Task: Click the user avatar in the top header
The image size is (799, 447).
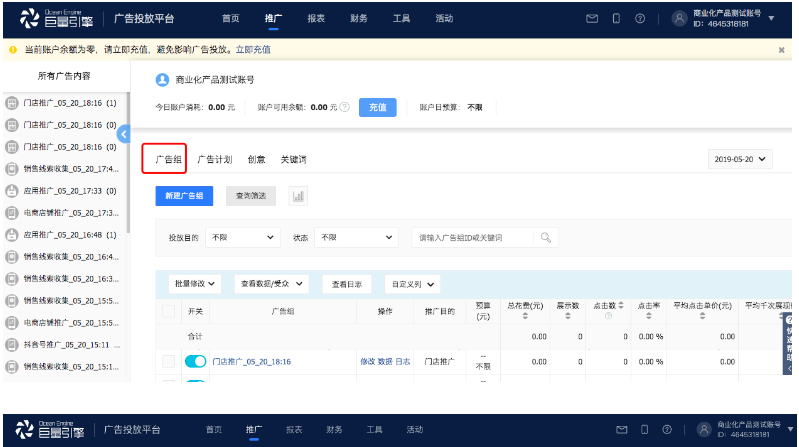Action: point(679,19)
